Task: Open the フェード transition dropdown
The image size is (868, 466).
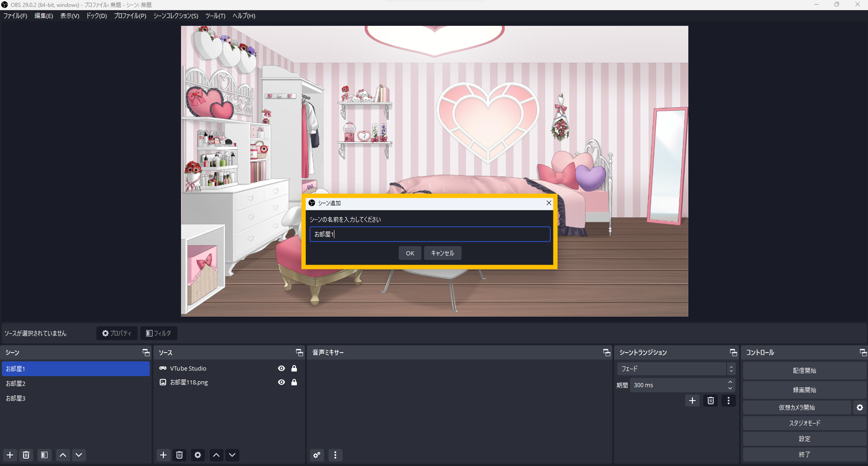Action: 674,369
